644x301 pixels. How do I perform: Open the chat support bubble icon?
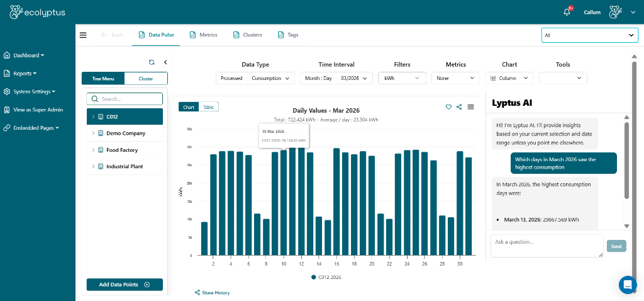[x=627, y=285]
